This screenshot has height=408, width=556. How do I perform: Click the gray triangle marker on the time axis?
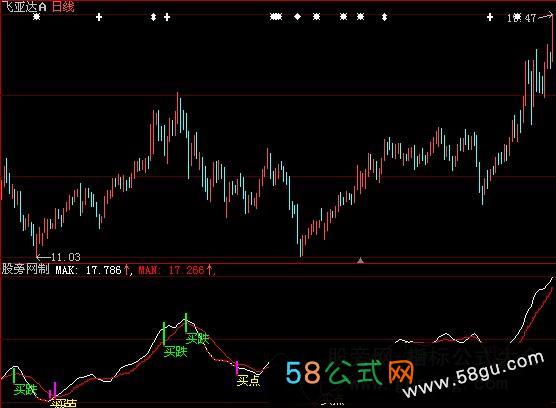point(360,261)
